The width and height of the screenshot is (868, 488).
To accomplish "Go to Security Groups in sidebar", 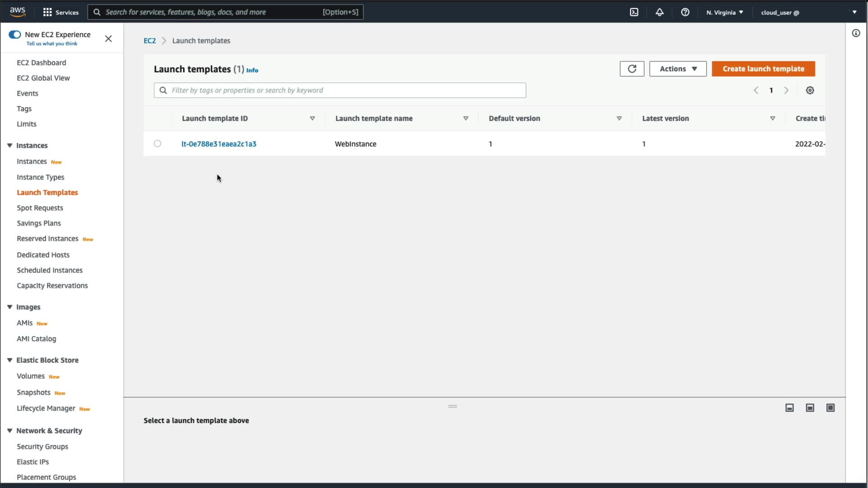I will pos(42,446).
